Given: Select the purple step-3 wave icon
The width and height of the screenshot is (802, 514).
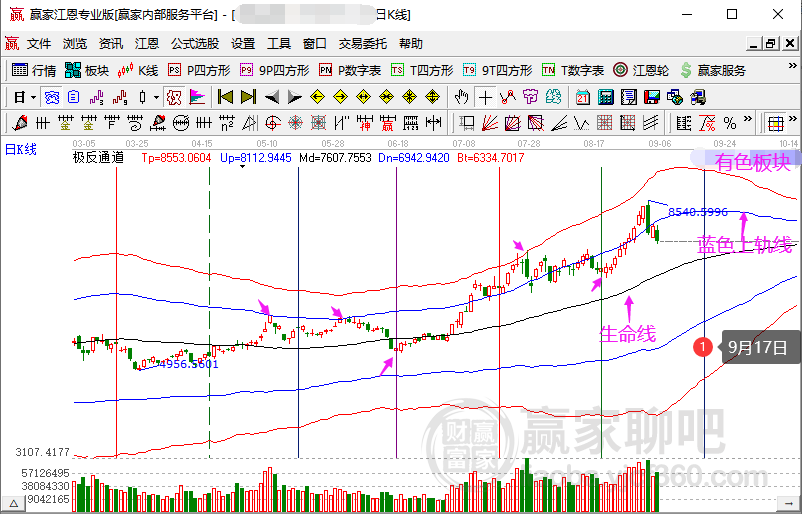Looking at the screenshot, I should tap(97, 97).
